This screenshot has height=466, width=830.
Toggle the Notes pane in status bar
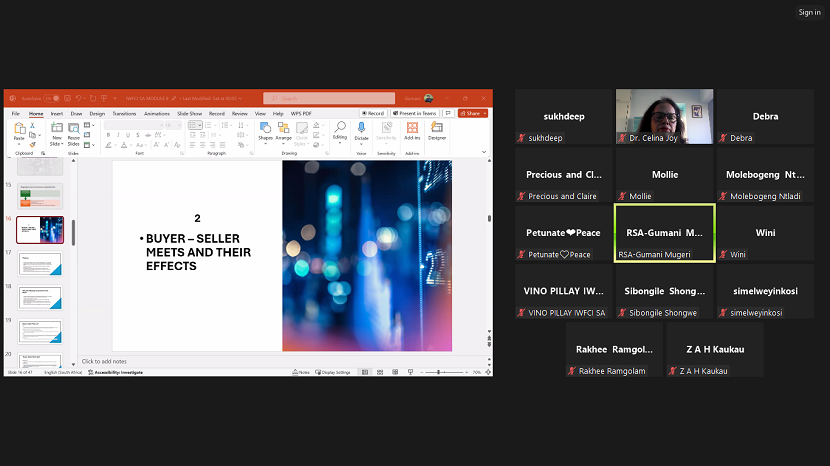coord(302,372)
